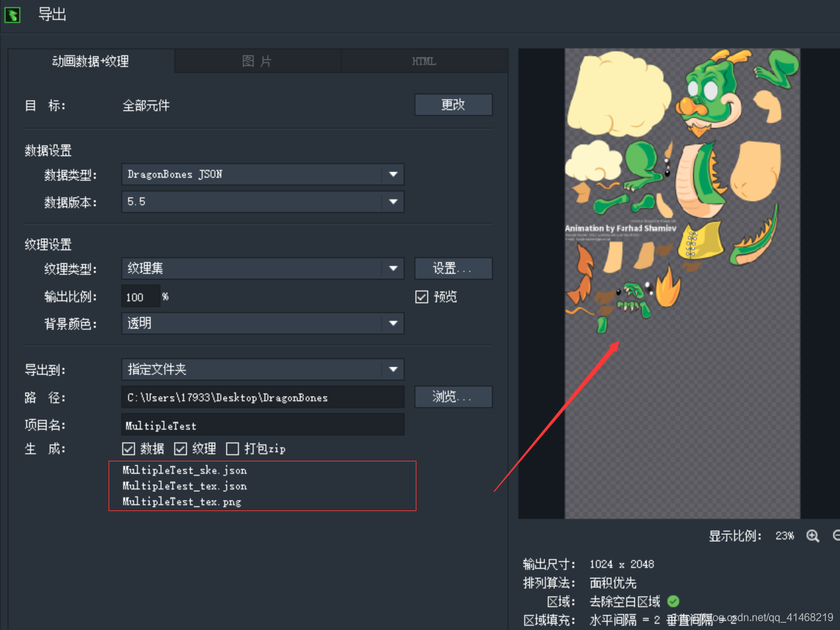Click the 去除空白区域 region value

point(624,601)
